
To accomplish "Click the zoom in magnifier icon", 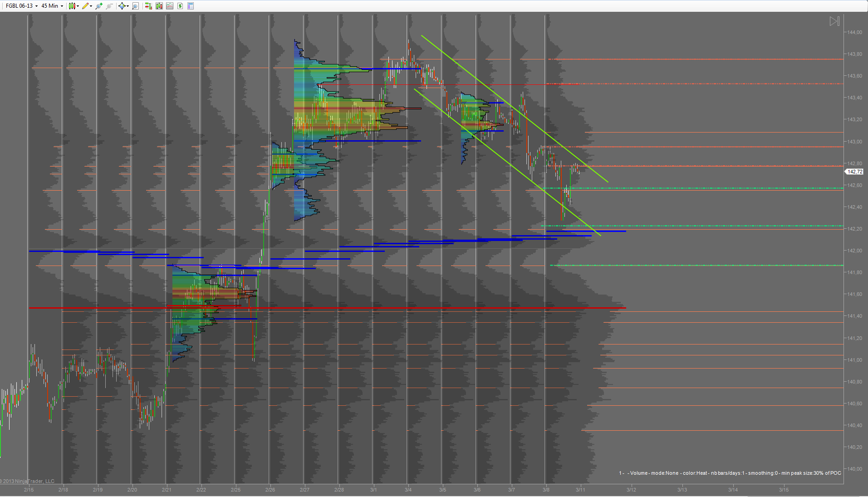I will click(99, 6).
